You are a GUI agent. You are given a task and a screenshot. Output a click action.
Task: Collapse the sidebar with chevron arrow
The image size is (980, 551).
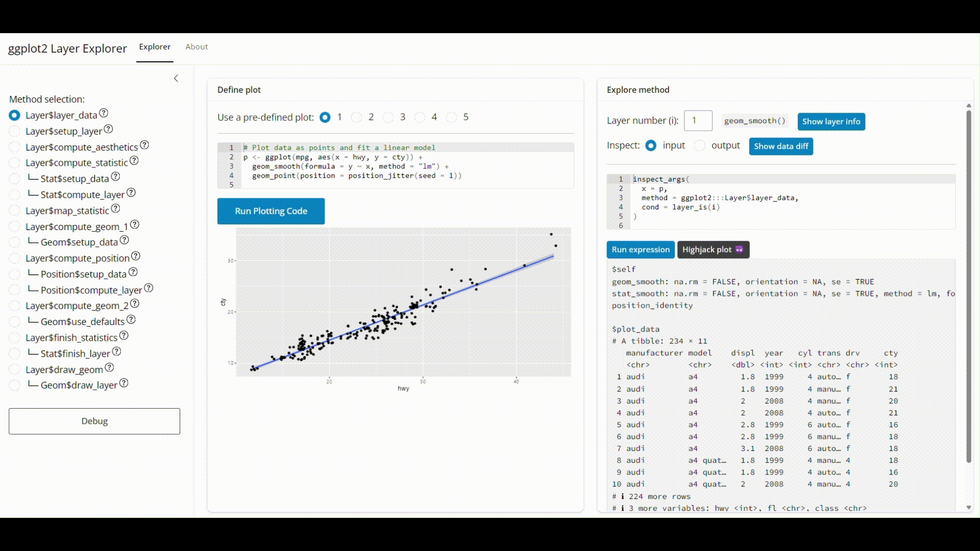click(176, 79)
